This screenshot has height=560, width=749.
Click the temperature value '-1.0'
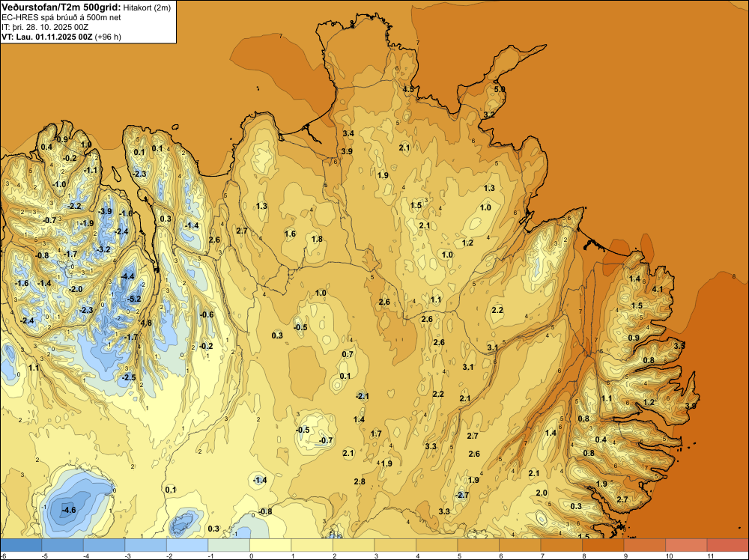[x=59, y=184]
